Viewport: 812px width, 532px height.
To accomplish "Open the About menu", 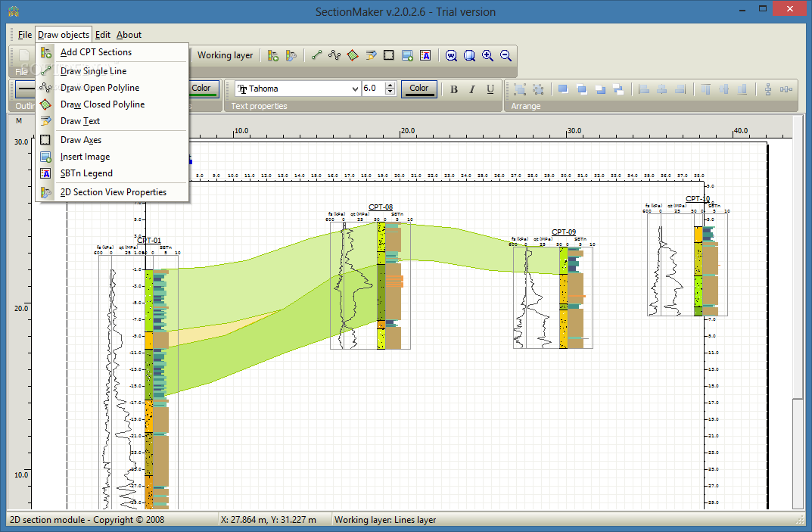I will (x=129, y=35).
